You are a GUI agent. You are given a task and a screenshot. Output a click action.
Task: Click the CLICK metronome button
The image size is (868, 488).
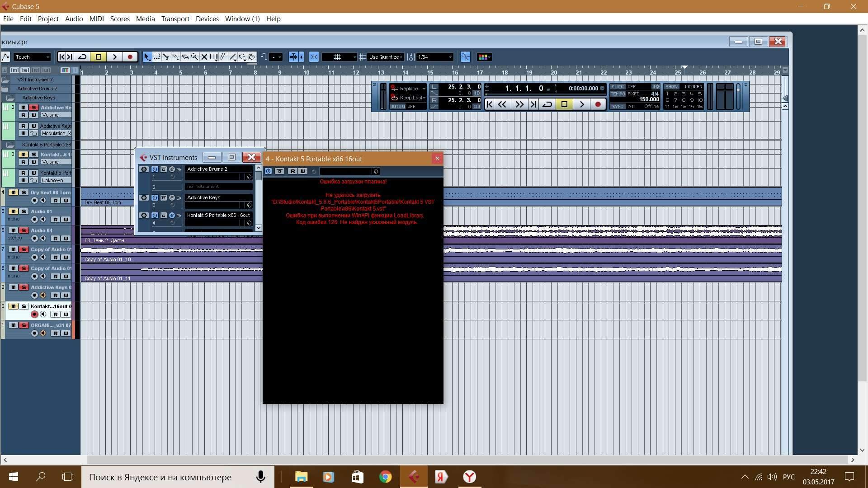tap(618, 86)
